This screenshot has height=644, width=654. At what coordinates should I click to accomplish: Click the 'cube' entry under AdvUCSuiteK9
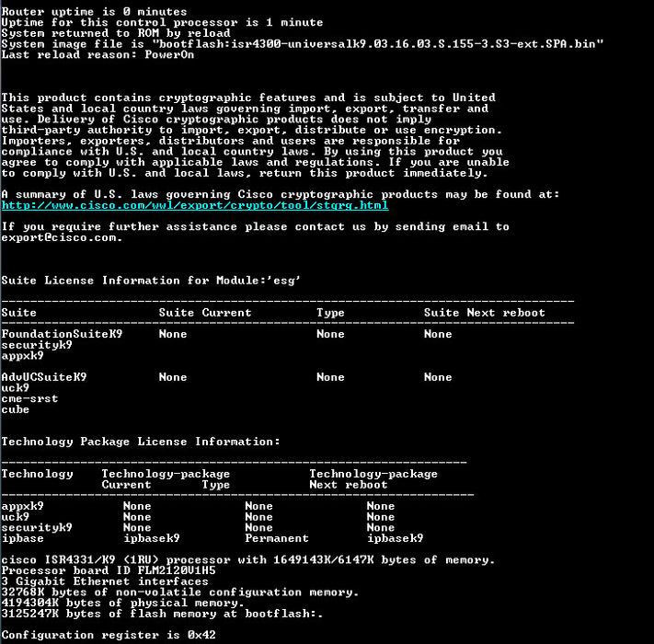(x=16, y=409)
